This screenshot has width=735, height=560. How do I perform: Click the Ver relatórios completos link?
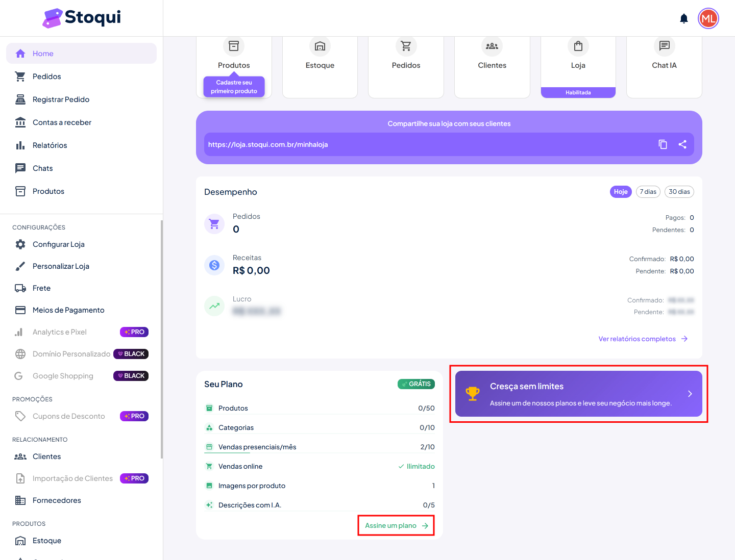click(643, 339)
